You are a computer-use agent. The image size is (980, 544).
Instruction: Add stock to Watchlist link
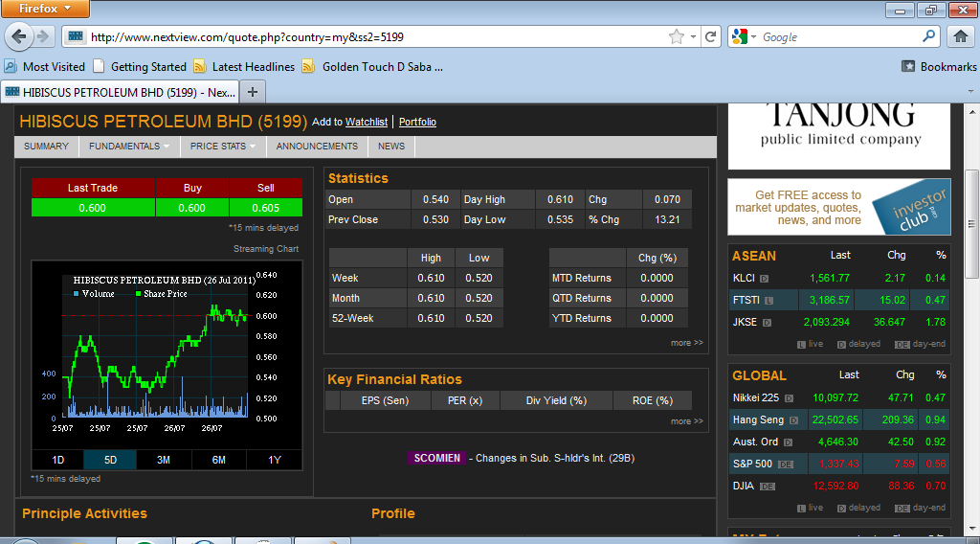[367, 122]
